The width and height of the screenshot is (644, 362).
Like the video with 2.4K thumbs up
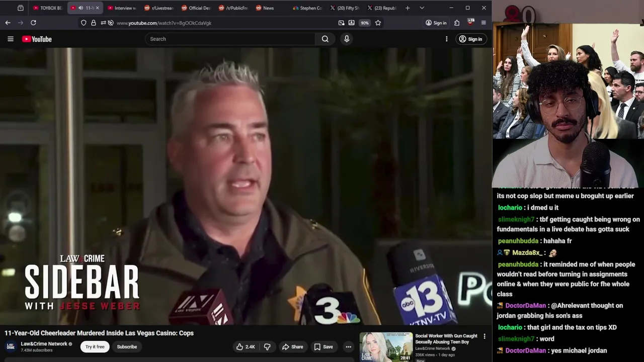pyautogui.click(x=246, y=346)
